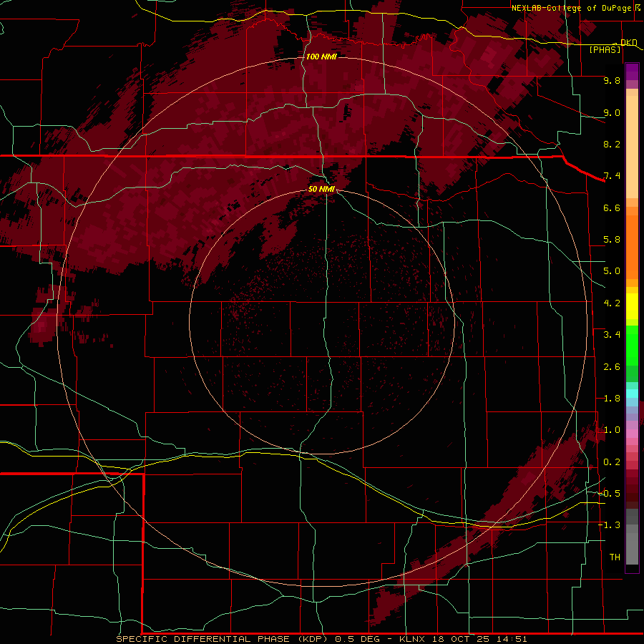Click the 5.8 scale value
The width and height of the screenshot is (644, 644).
pyautogui.click(x=612, y=240)
